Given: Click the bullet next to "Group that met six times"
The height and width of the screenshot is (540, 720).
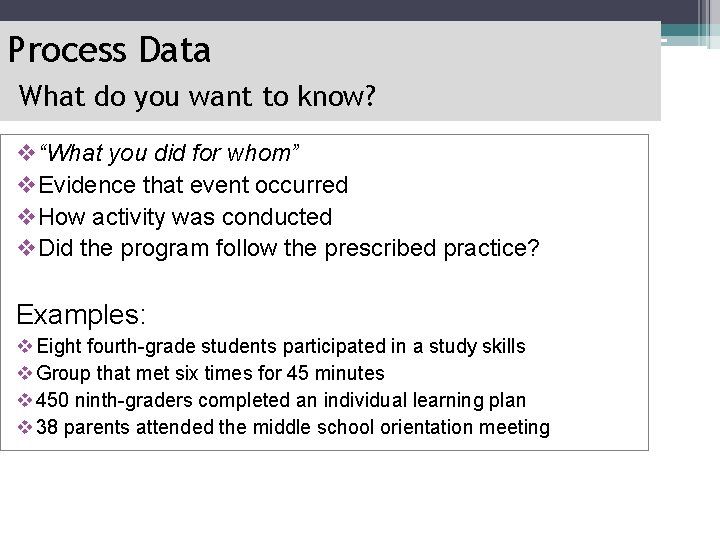Looking at the screenshot, I should pyautogui.click(x=25, y=373).
